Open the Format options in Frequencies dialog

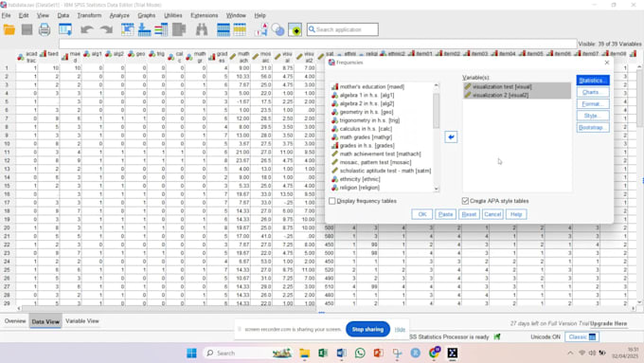(x=592, y=104)
